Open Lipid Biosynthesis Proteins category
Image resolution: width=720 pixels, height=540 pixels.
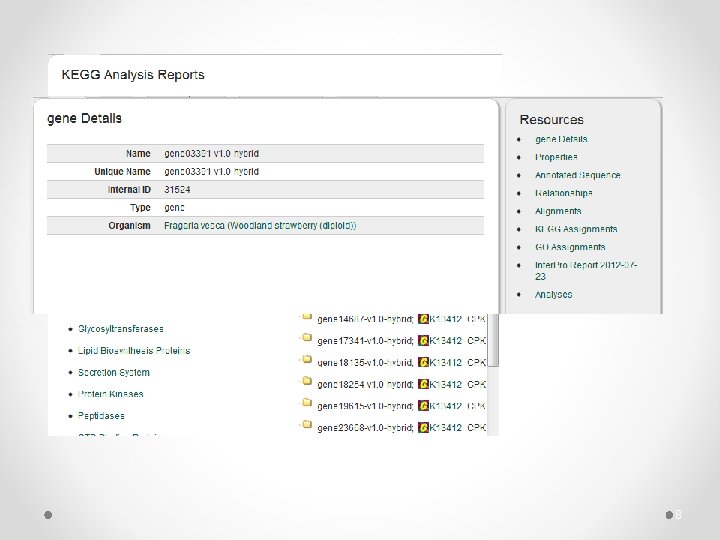pos(134,350)
